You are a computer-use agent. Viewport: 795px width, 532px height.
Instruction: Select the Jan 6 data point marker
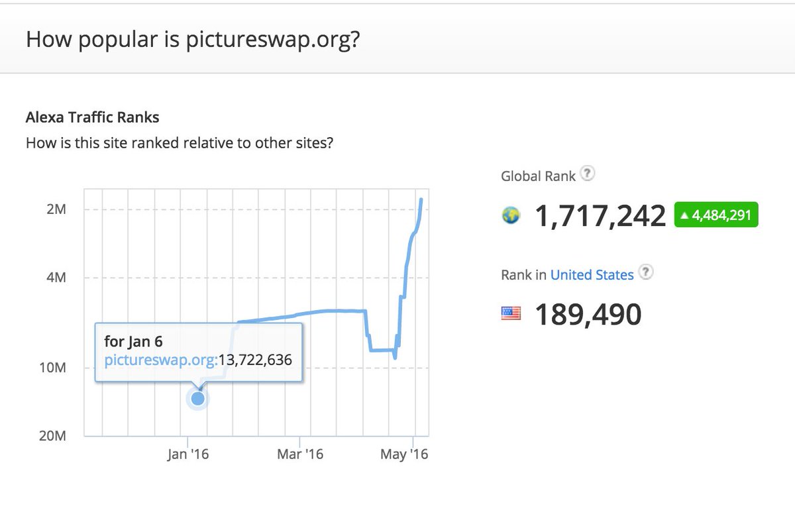tap(197, 398)
